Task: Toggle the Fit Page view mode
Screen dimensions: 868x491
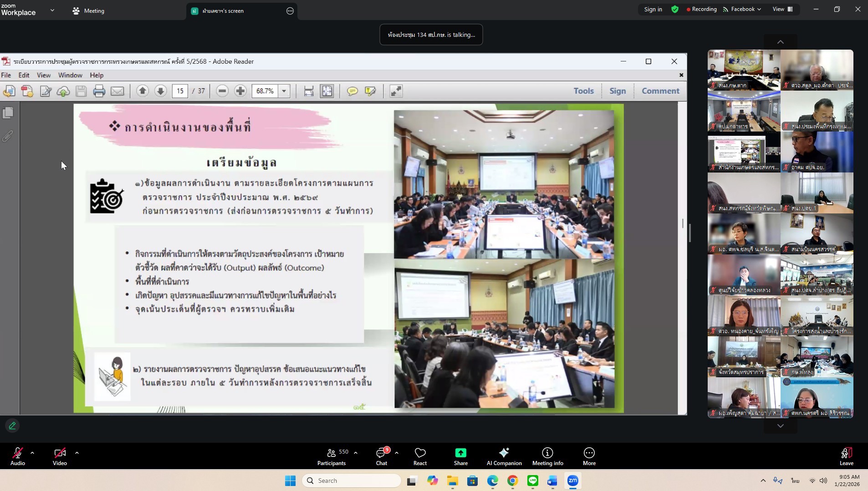Action: click(x=327, y=91)
